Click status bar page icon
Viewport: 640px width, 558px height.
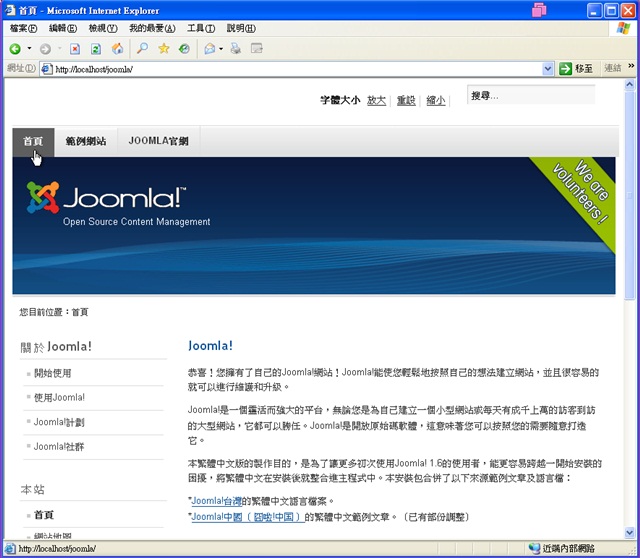coord(10,548)
